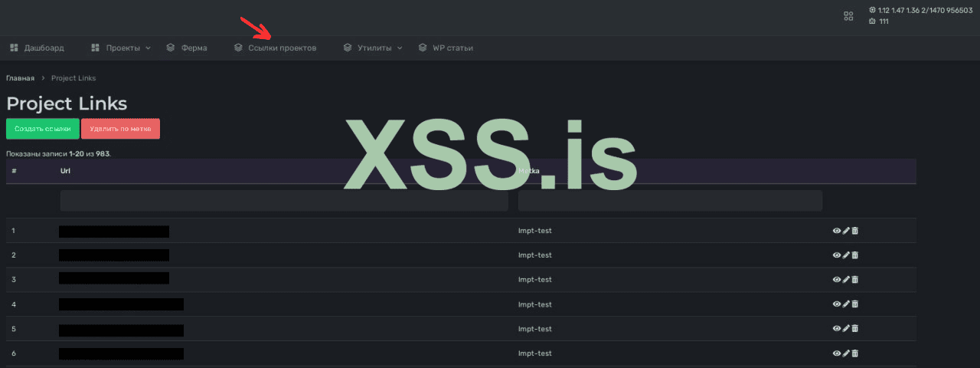
Task: Open the Утилиты menu
Action: (373, 48)
